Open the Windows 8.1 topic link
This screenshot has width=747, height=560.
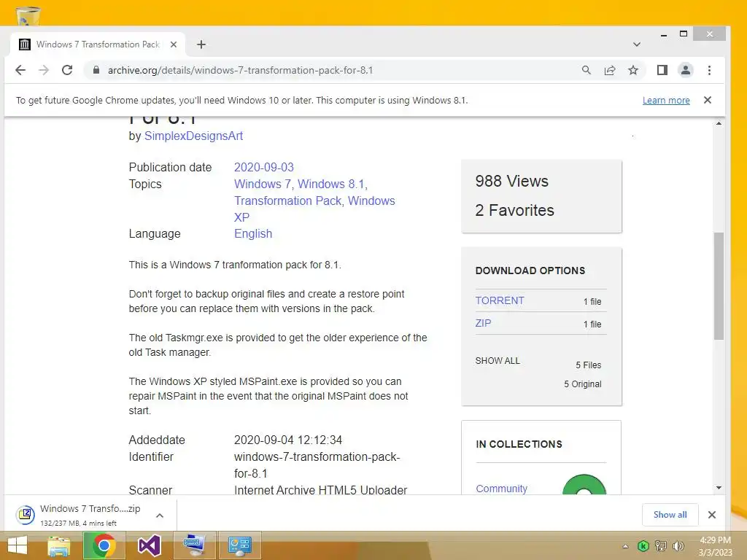pyautogui.click(x=331, y=184)
